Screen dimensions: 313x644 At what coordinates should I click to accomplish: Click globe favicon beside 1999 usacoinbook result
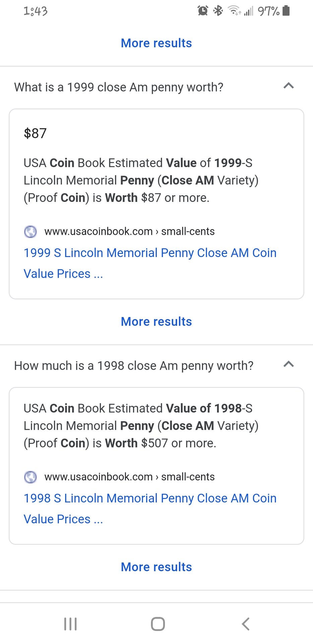point(30,231)
